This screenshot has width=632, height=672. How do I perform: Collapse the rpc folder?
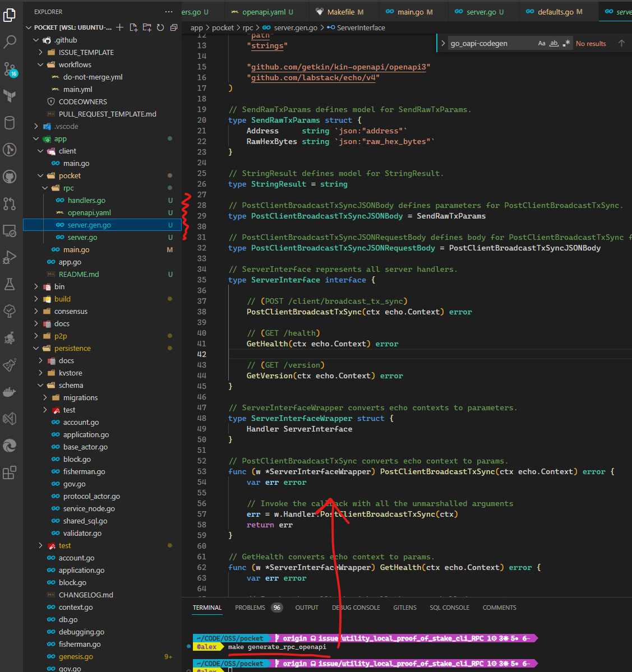click(x=45, y=188)
